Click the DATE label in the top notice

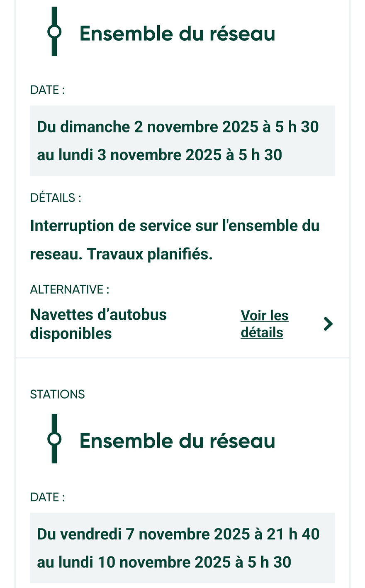tap(47, 90)
